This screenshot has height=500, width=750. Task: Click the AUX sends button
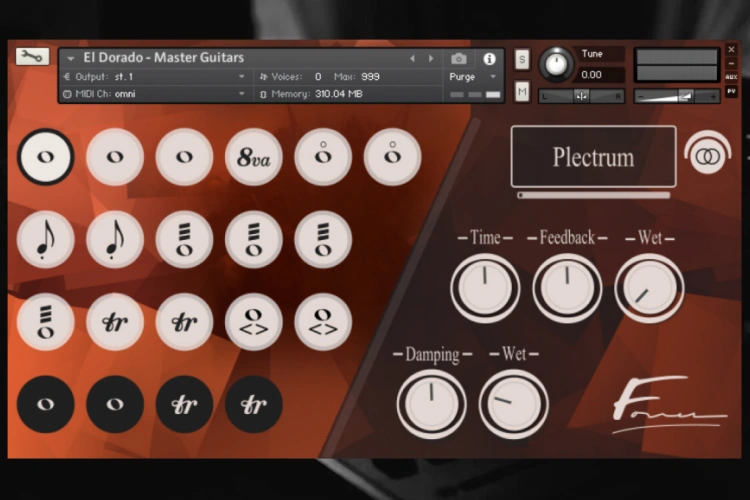(x=732, y=77)
